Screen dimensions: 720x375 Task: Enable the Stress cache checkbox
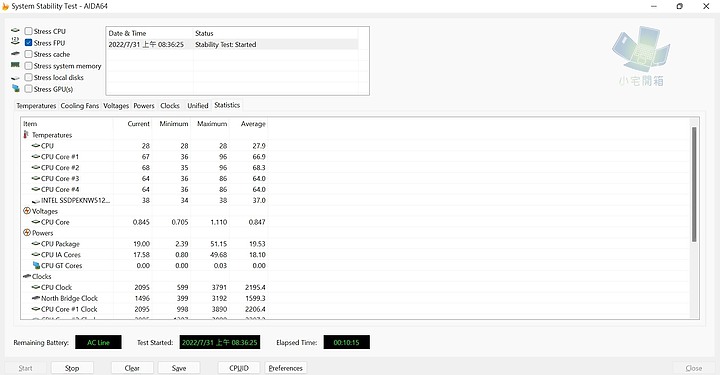click(x=28, y=54)
